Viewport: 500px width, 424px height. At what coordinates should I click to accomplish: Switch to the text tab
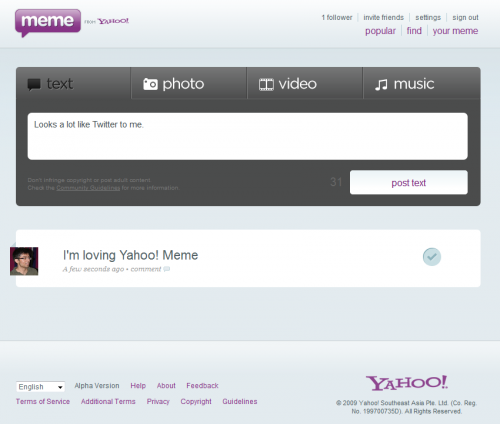pyautogui.click(x=73, y=83)
